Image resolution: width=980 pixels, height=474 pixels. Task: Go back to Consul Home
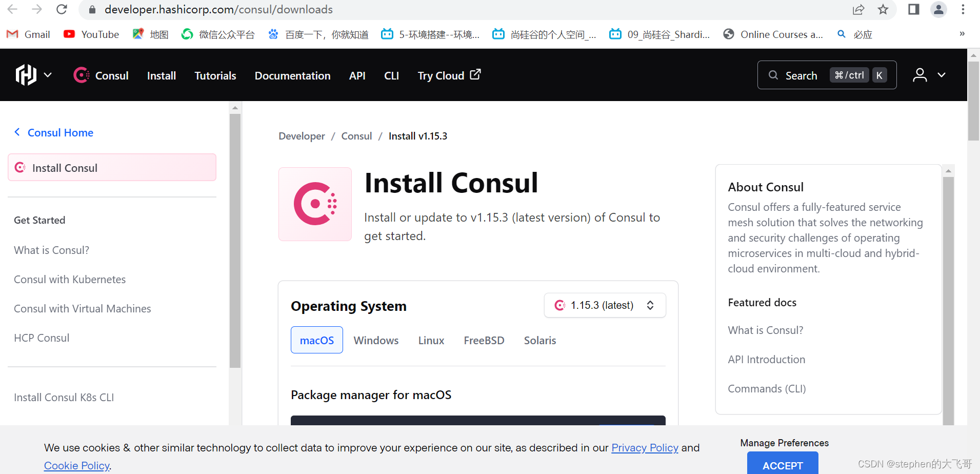54,132
